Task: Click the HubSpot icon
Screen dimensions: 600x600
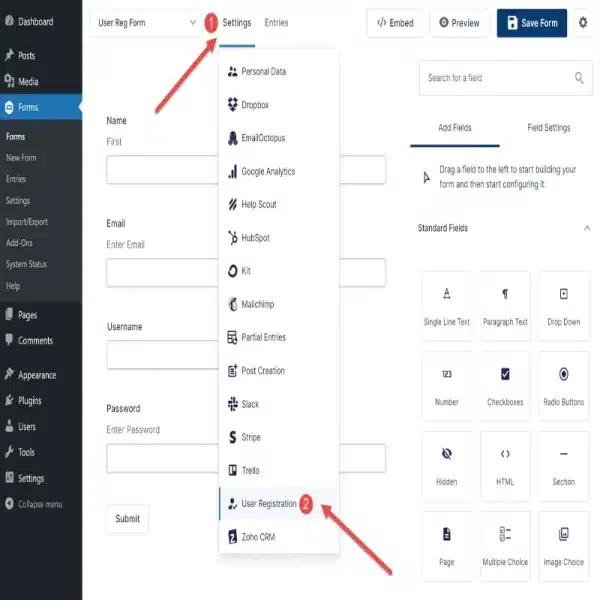Action: [x=232, y=238]
